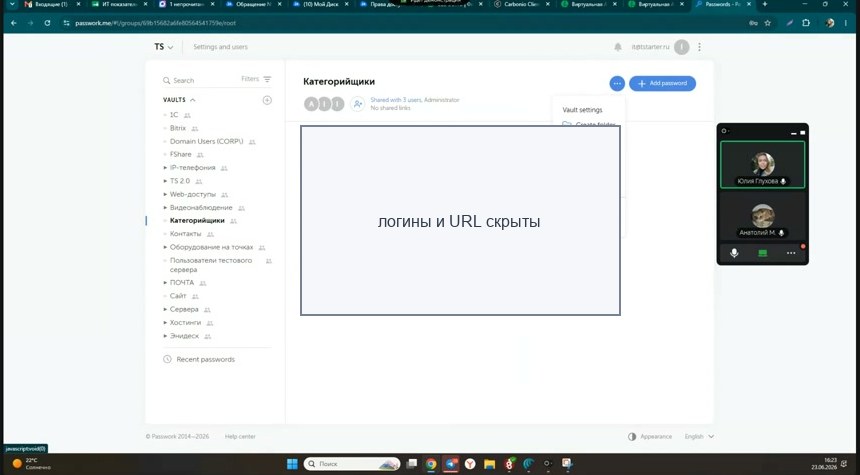
Task: Click the key password-manager icon in address bar
Action: tap(752, 23)
